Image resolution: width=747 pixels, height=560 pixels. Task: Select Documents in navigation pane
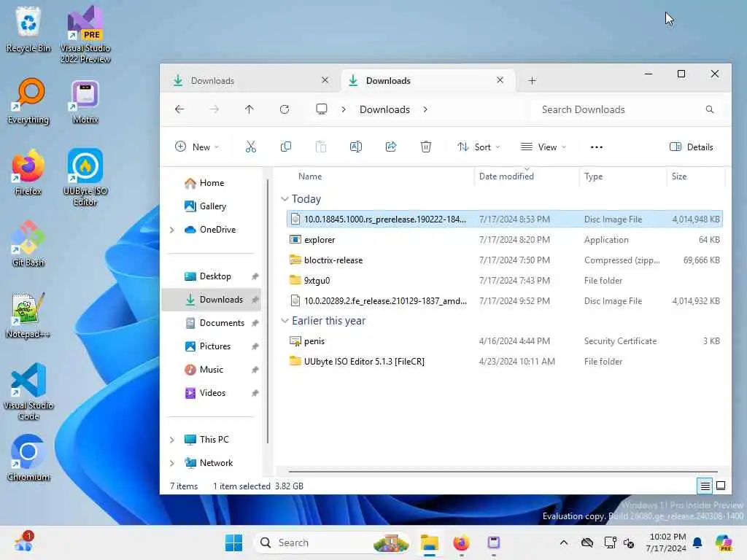[212, 323]
